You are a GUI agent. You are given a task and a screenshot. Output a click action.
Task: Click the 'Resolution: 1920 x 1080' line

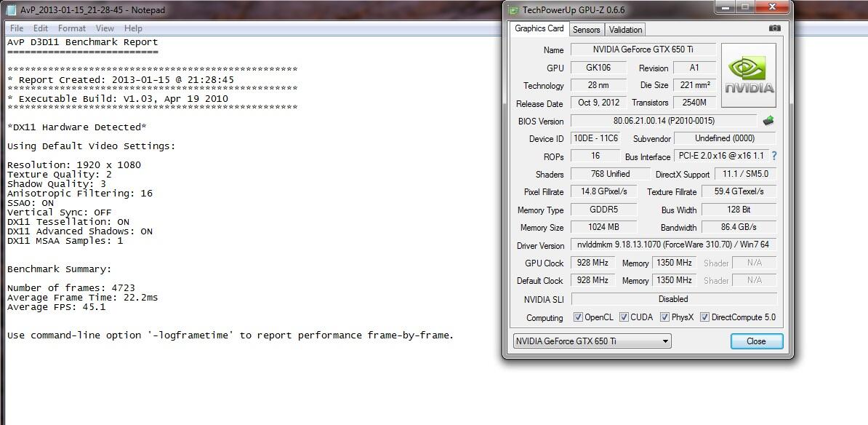point(74,165)
